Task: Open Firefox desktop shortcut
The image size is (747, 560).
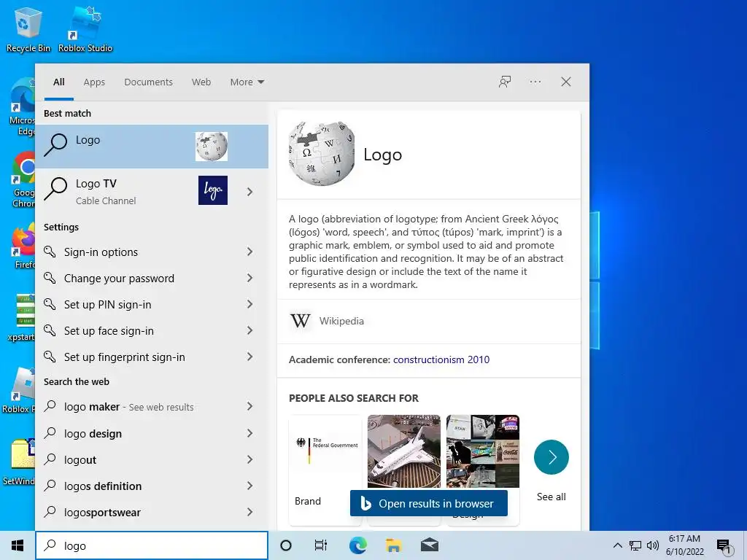Action: [24, 246]
